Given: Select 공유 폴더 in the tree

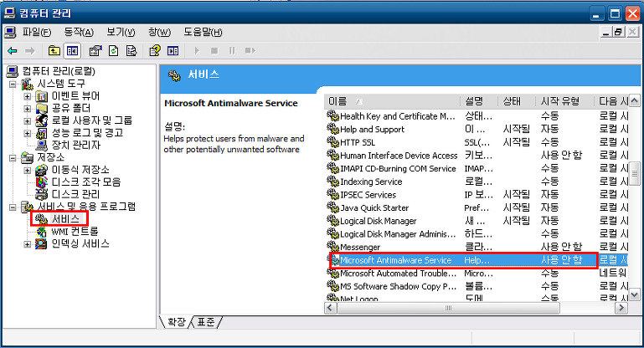Looking at the screenshot, I should pyautogui.click(x=70, y=109).
